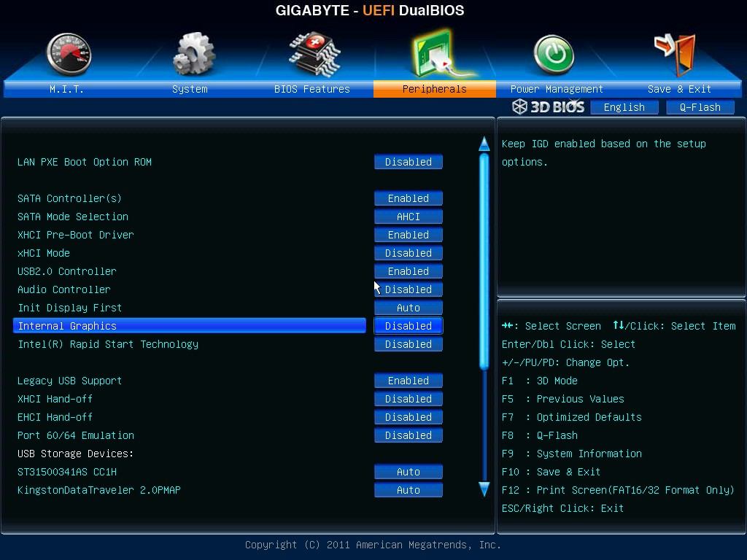Click the USB Storage Devices heading
This screenshot has height=560, width=747.
pos(75,454)
